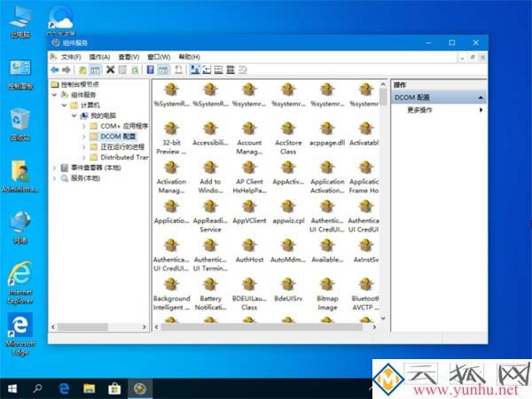Expand the 服务(本地) node

54,178
